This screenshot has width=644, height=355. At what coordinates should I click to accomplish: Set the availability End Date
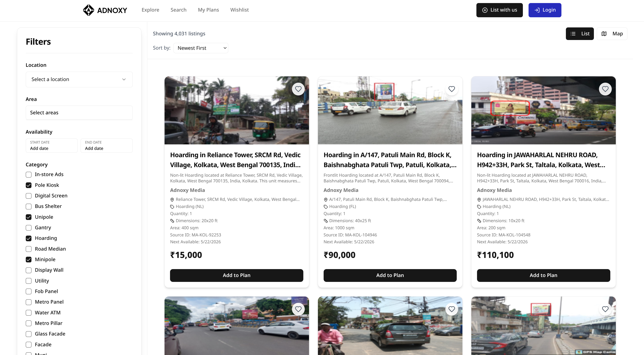pyautogui.click(x=107, y=146)
